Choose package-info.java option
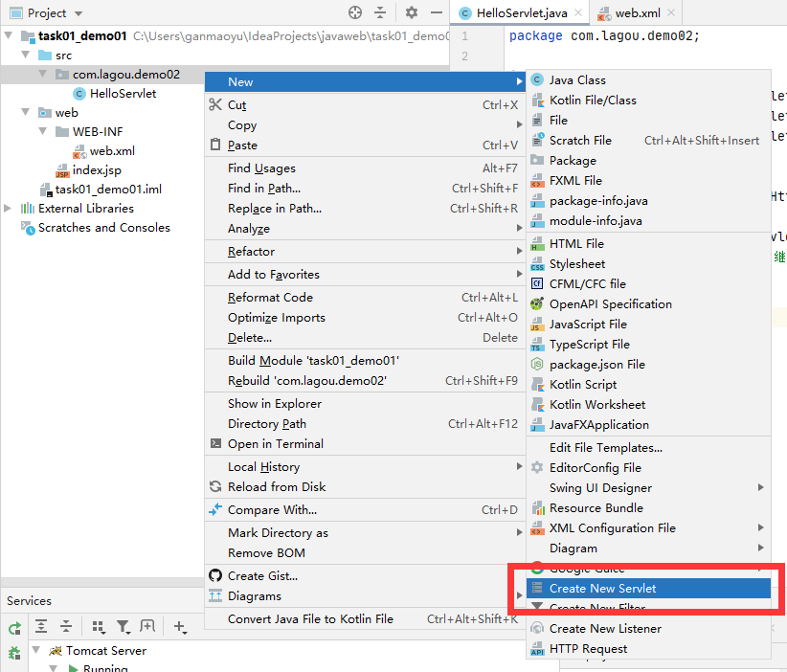The height and width of the screenshot is (672, 787). (x=648, y=201)
